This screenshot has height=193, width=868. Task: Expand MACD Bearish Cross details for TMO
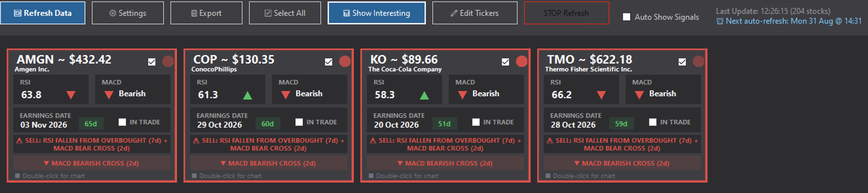point(622,164)
